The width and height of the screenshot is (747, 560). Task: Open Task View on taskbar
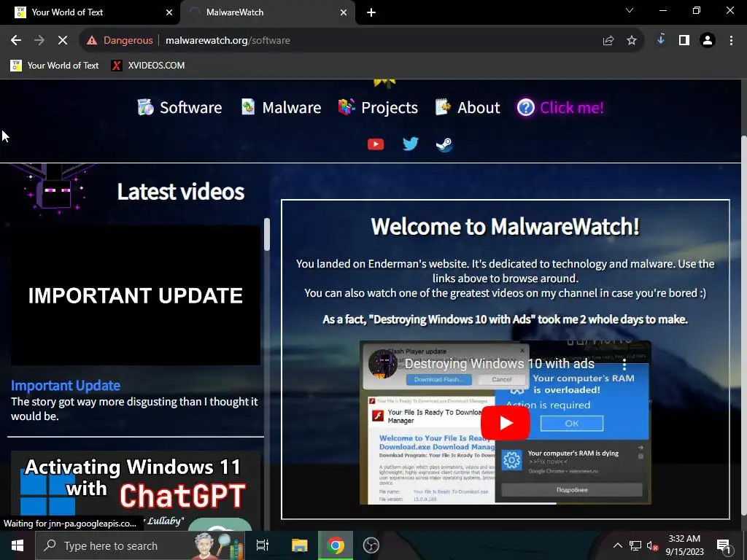(x=263, y=545)
